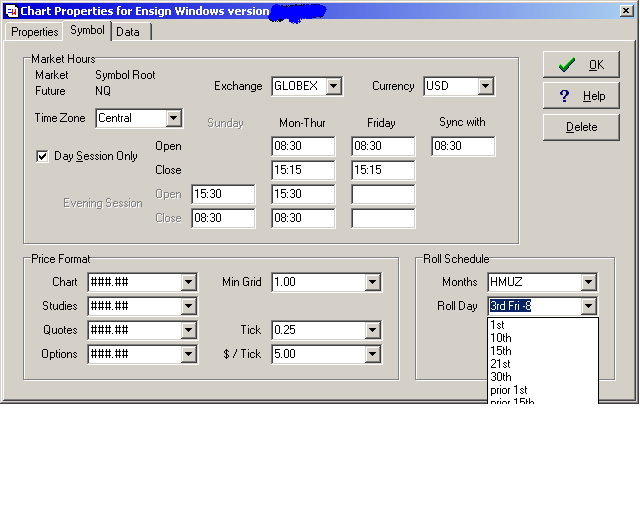
Task: Click the Delete button
Action: coord(581,127)
